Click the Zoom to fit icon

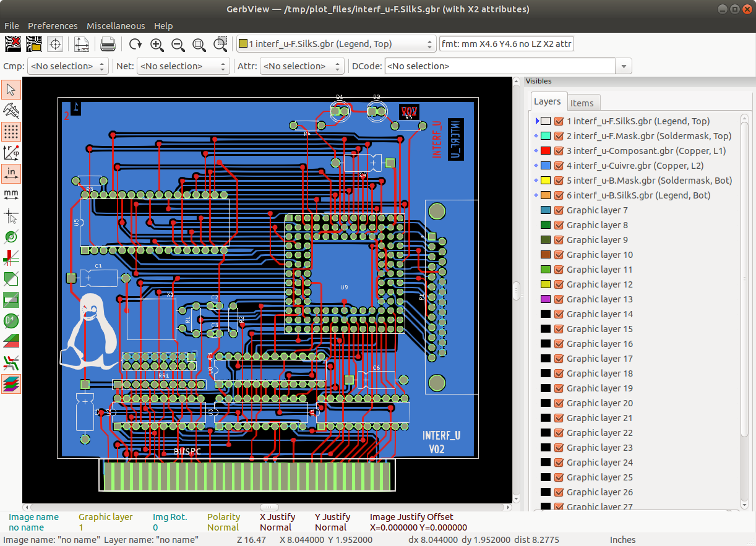click(199, 44)
